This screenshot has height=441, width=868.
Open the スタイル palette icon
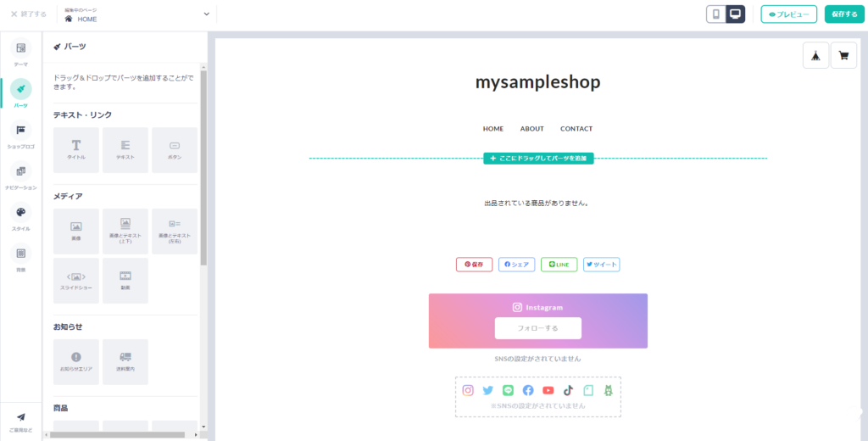click(20, 216)
